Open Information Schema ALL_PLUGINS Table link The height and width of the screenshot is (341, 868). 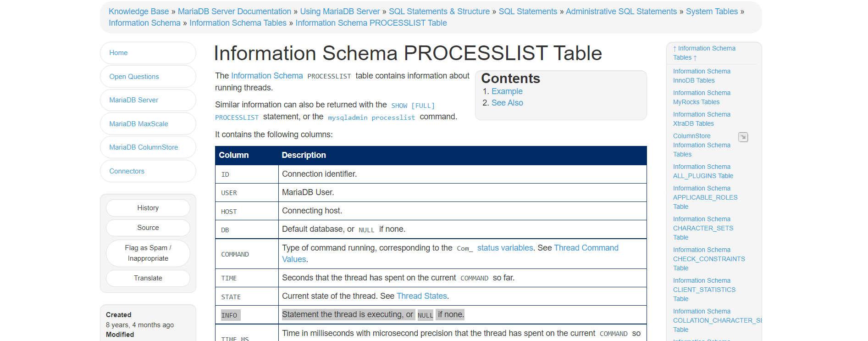(703, 171)
